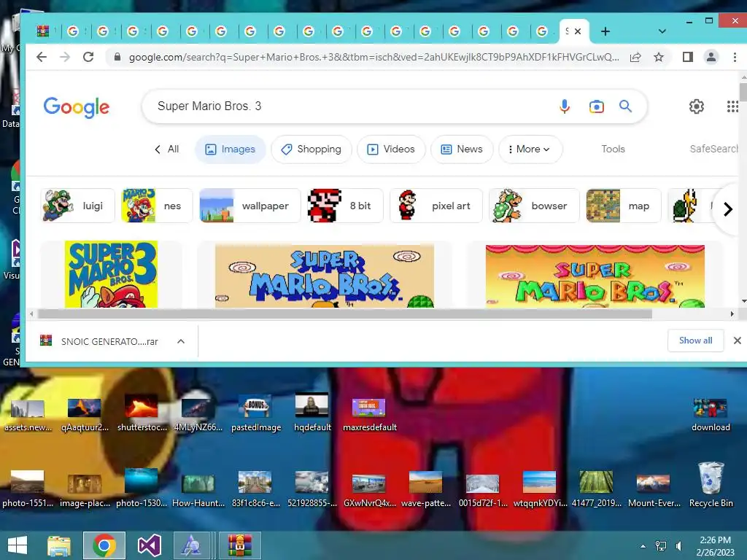Go back to All results
The width and height of the screenshot is (747, 560).
pyautogui.click(x=167, y=149)
